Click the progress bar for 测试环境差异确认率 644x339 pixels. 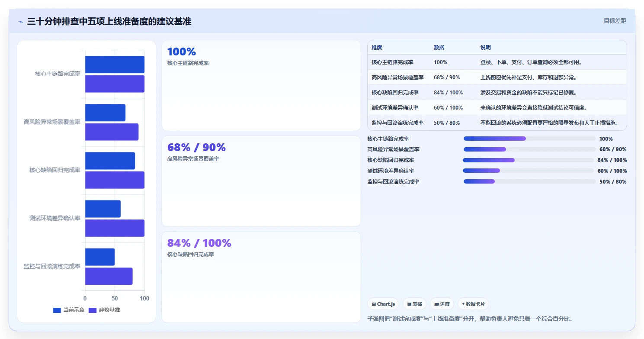coord(528,171)
